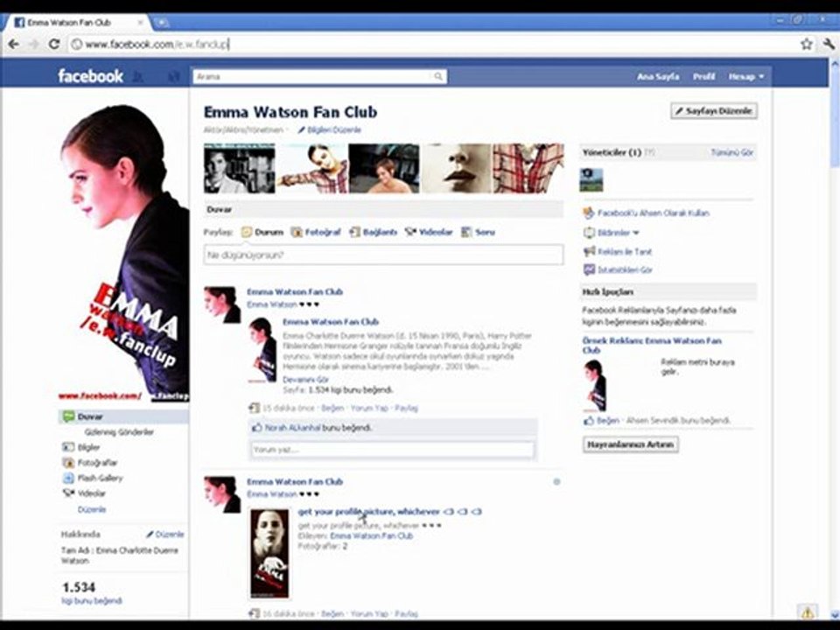The image size is (840, 630).
Task: Open Profil in top bar
Action: click(703, 77)
